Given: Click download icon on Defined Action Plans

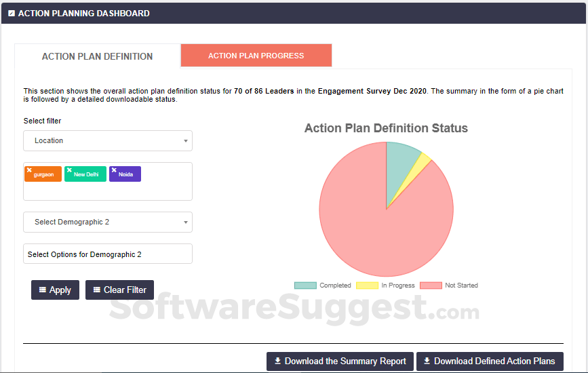Looking at the screenshot, I should 427,361.
